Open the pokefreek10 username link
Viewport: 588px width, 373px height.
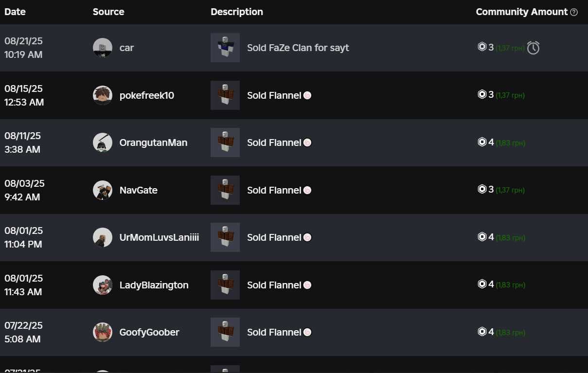tap(147, 95)
